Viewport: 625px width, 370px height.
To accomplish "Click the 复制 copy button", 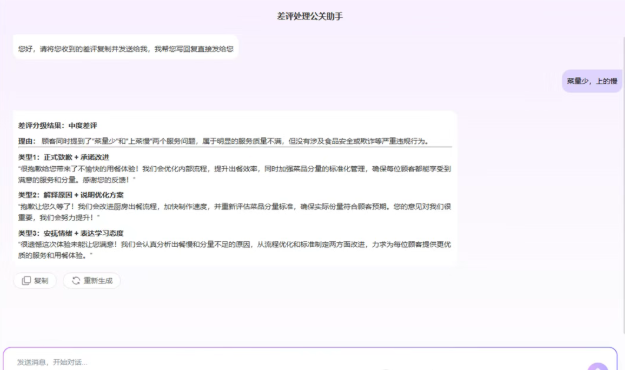I will [35, 281].
